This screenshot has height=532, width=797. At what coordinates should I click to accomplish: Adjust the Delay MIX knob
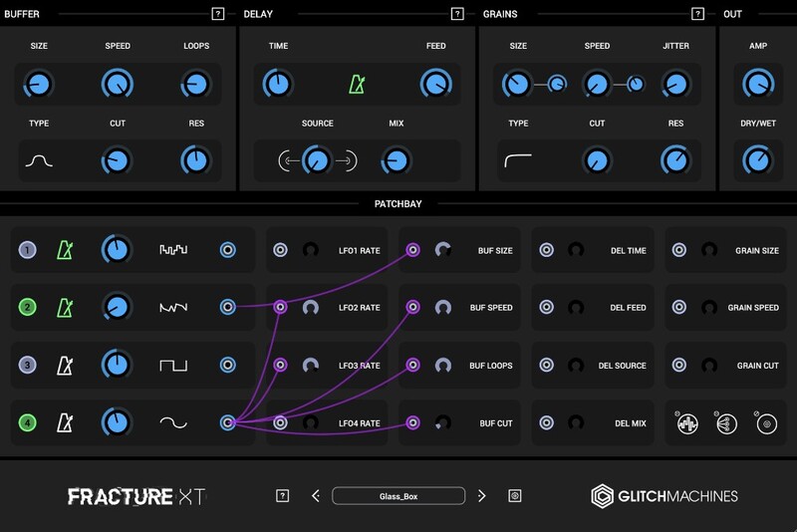(x=396, y=160)
